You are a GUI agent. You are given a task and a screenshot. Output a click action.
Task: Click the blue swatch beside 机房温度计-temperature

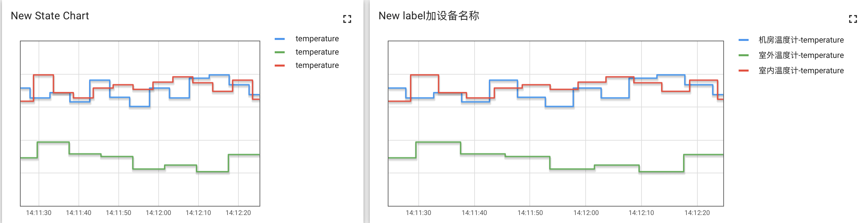coord(744,40)
